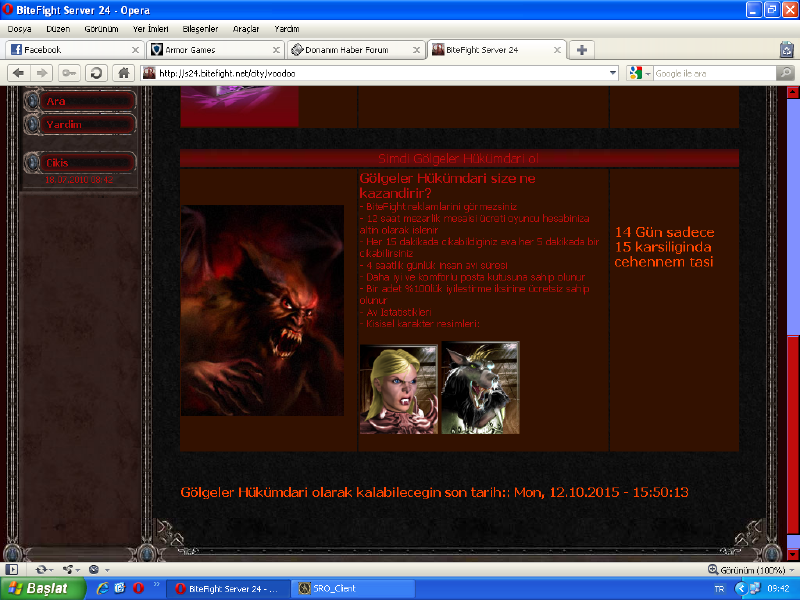Image resolution: width=800 pixels, height=600 pixels.
Task: Add a new tab with plus button
Action: click(x=581, y=49)
